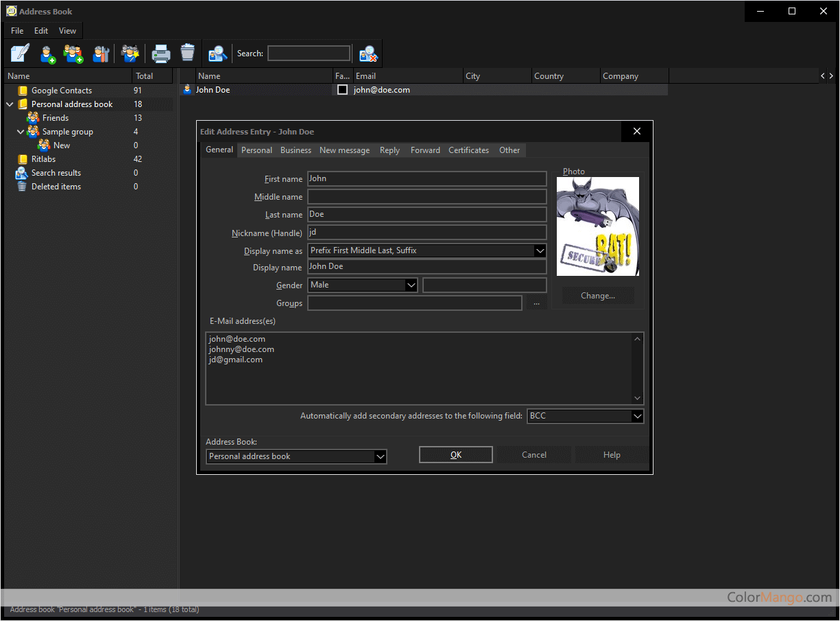840x621 pixels.
Task: Open the View menu
Action: 67,31
